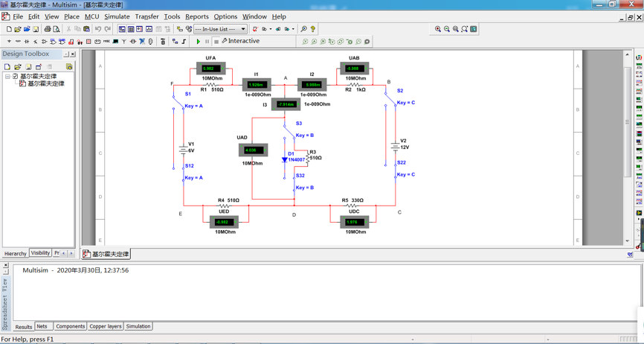Screen dimensions: 644x344
Task: Click the green Run simulation button
Action: tap(199, 42)
